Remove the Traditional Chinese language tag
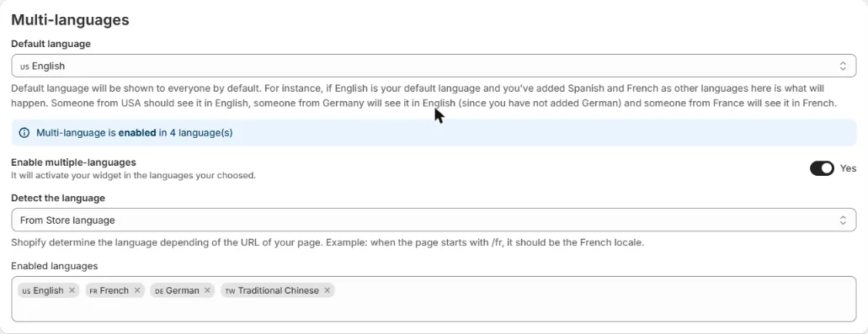The width and height of the screenshot is (868, 334). click(327, 290)
